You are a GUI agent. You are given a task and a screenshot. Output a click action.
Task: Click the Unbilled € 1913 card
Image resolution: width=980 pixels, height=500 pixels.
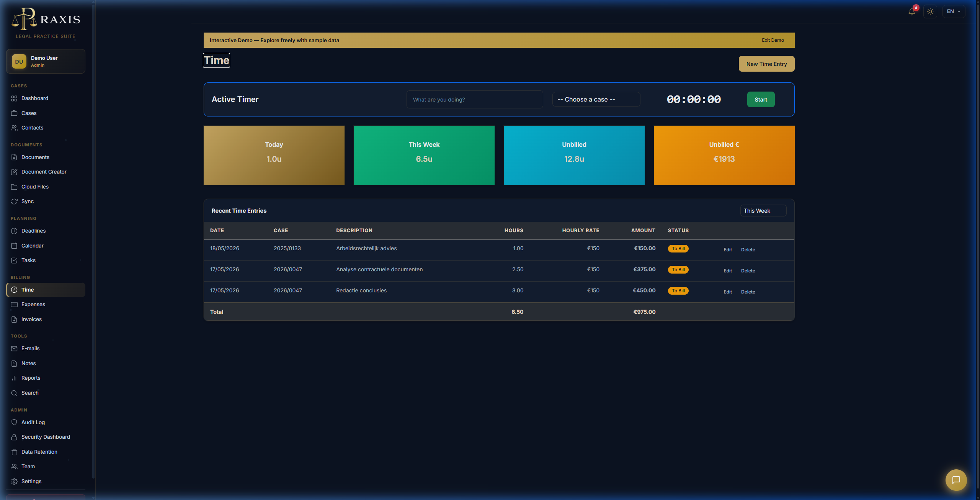724,156
